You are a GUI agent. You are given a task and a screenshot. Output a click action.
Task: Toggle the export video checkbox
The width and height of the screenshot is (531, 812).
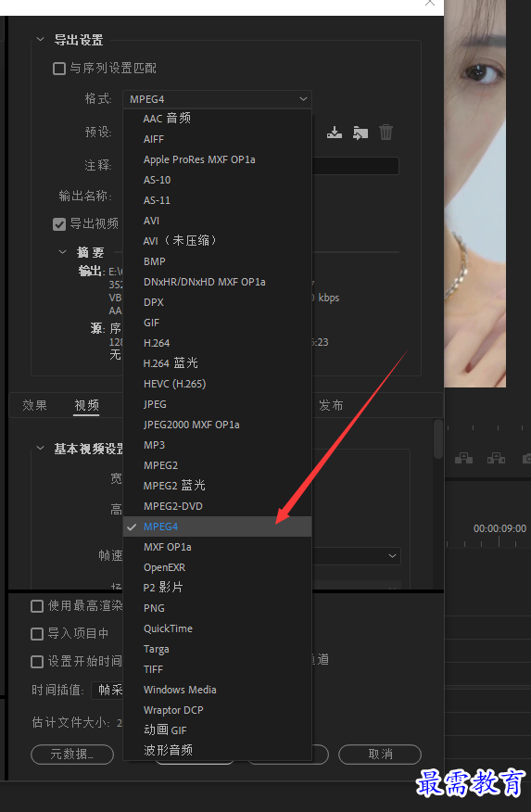59,223
